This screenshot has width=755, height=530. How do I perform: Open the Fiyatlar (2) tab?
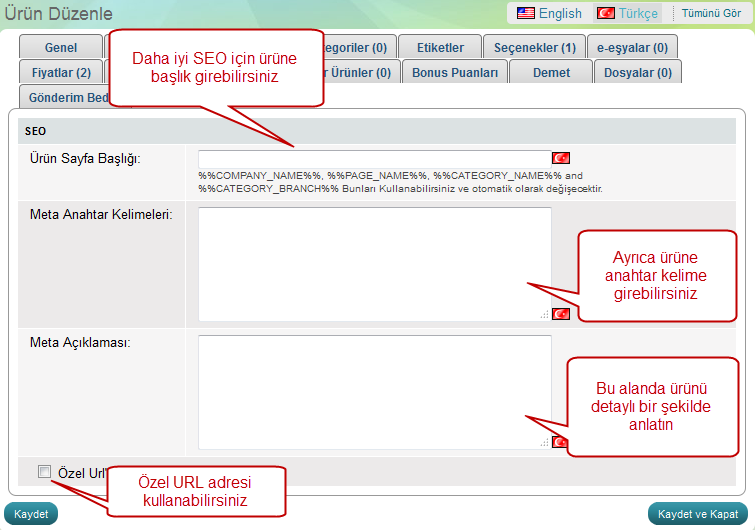tap(61, 72)
